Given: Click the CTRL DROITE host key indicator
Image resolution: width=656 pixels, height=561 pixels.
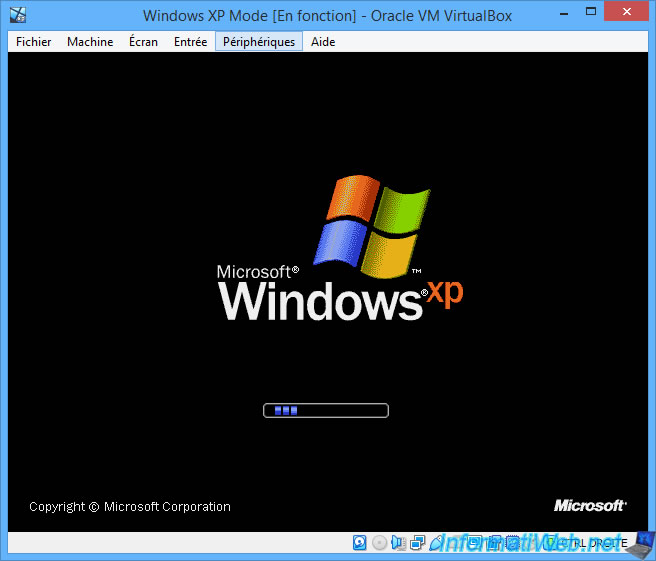Looking at the screenshot, I should (x=600, y=543).
